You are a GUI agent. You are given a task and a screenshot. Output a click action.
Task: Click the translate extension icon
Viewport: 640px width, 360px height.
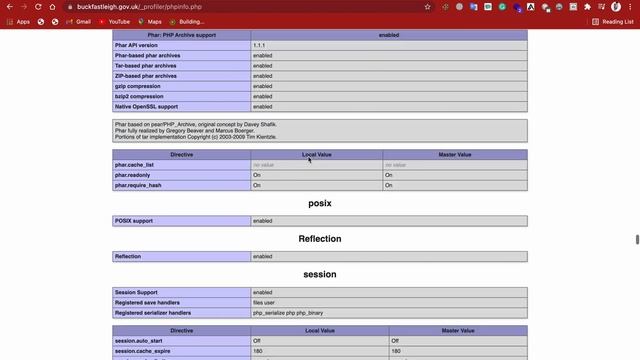coord(473,7)
